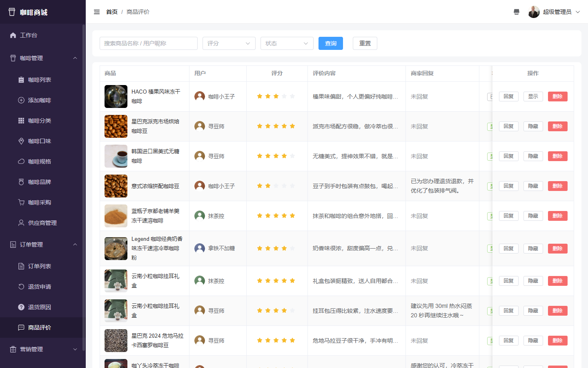Hide the 星巴克派克市场烘焙咖啡豆 review
This screenshot has height=368, width=588.
(x=533, y=126)
